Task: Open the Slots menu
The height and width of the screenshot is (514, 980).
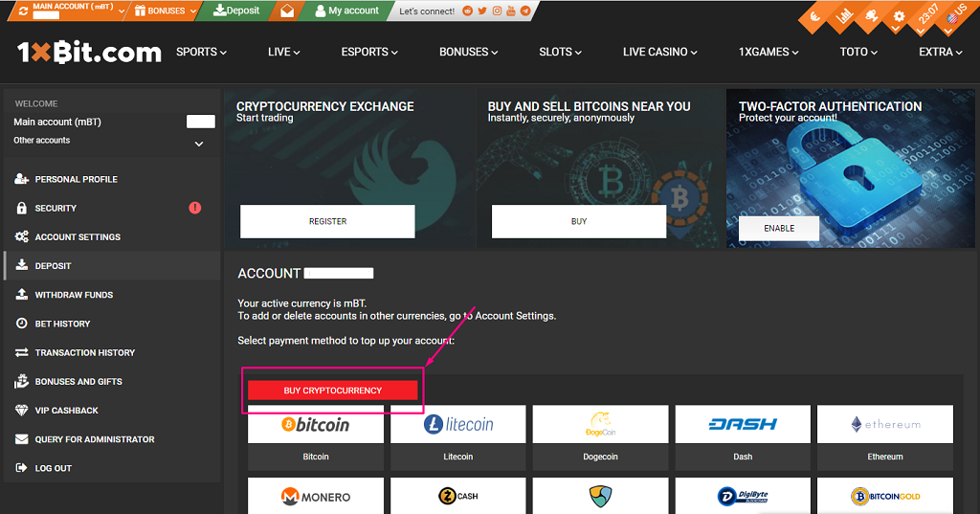Action: (560, 52)
